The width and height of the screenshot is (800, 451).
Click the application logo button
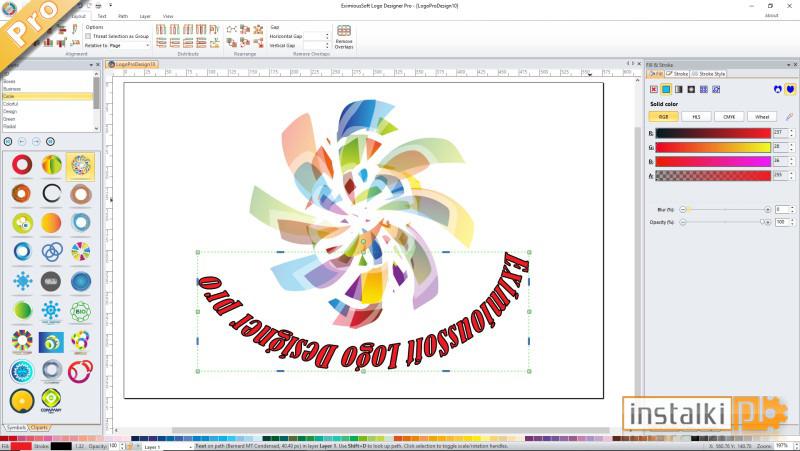click(x=9, y=8)
